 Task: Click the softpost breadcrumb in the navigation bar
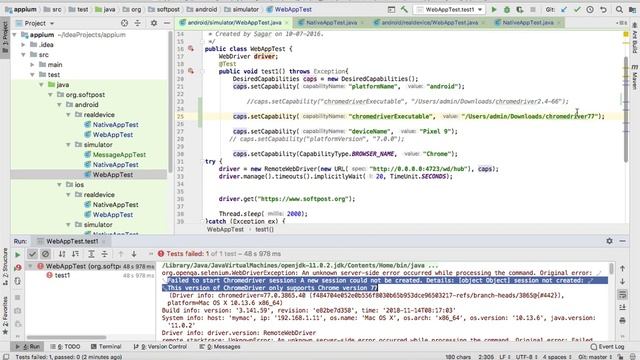coord(168,9)
